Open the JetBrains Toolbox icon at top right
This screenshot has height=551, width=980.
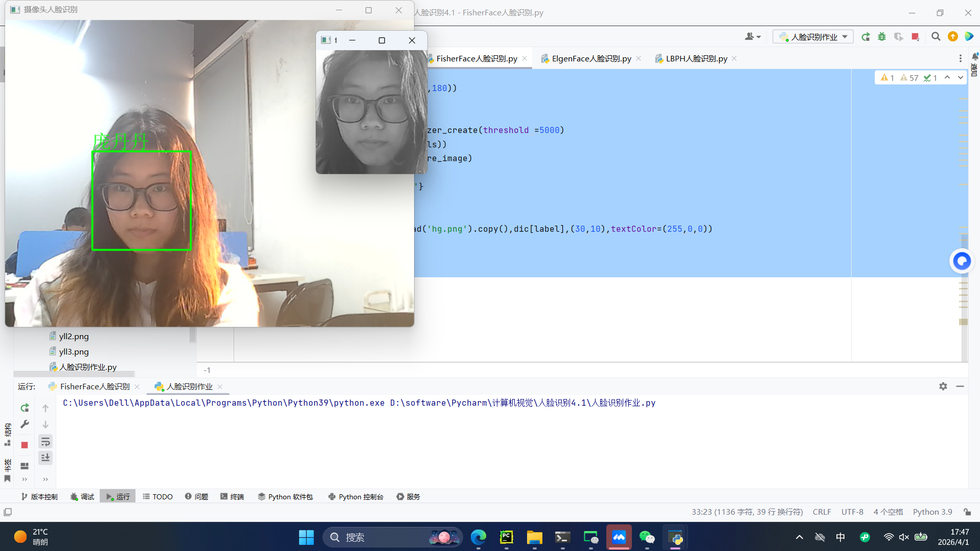pos(969,36)
